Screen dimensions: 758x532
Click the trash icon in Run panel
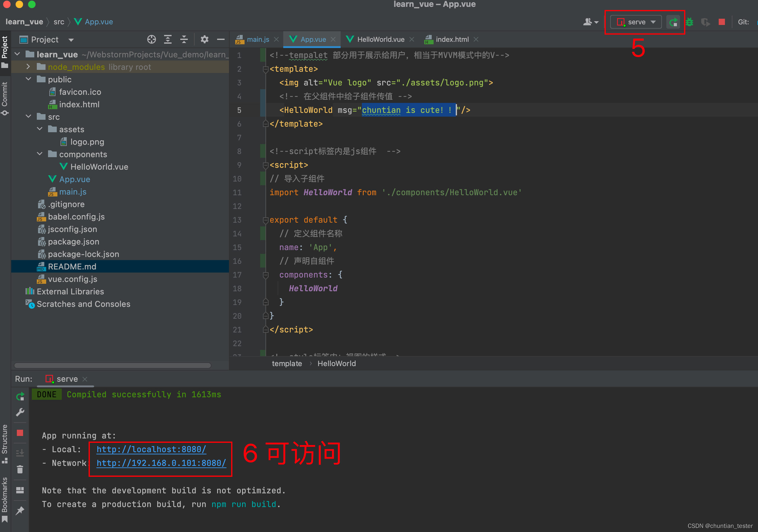pyautogui.click(x=20, y=469)
